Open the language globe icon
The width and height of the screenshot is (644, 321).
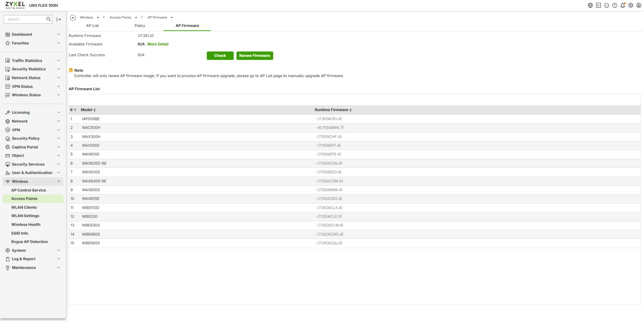(590, 5)
